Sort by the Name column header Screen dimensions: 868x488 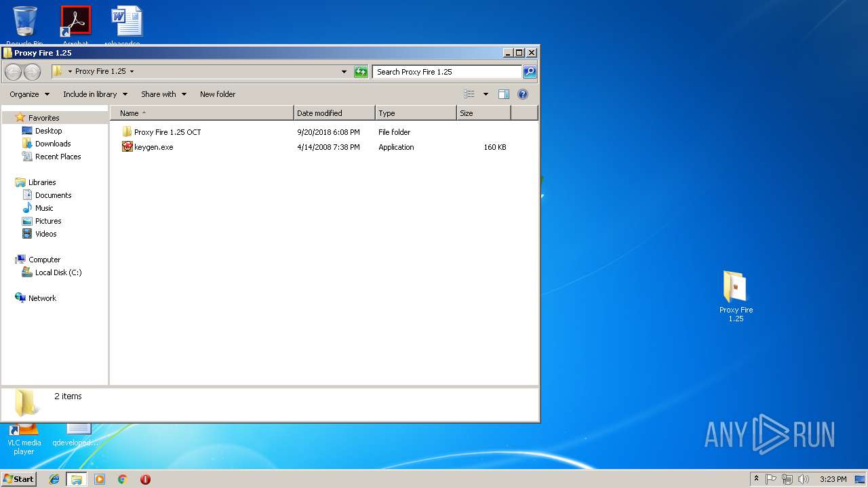tap(202, 113)
